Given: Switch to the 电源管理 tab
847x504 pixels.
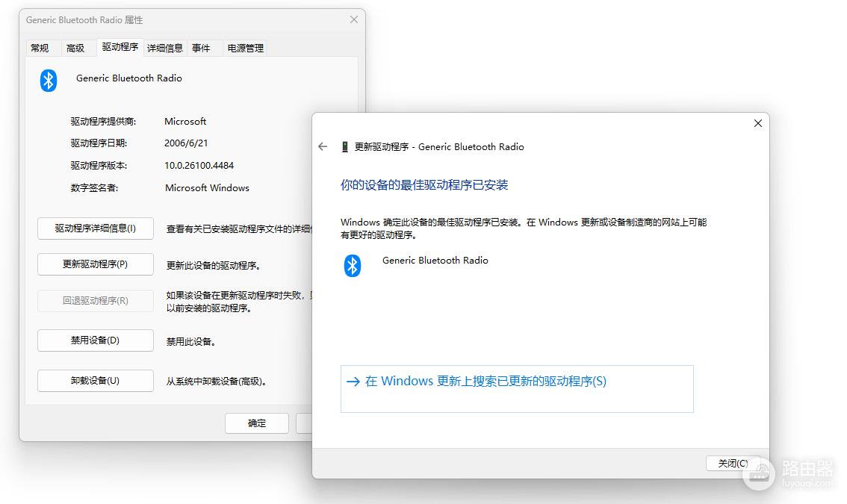Looking at the screenshot, I should pos(245,48).
